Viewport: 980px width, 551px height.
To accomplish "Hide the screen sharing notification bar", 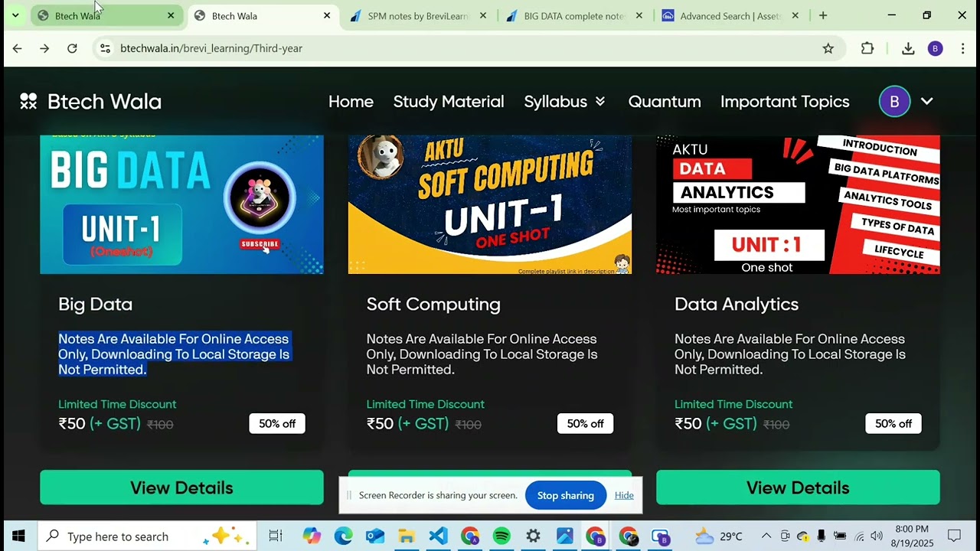I will (624, 495).
